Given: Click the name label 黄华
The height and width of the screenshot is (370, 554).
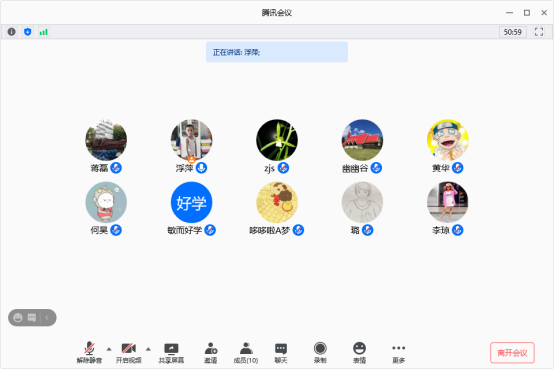Looking at the screenshot, I should point(441,168).
